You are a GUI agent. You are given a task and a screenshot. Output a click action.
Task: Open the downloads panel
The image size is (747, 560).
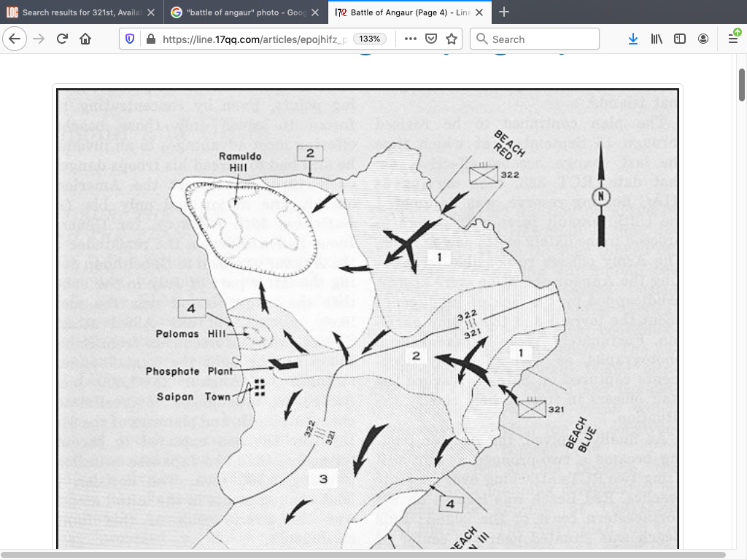click(632, 39)
